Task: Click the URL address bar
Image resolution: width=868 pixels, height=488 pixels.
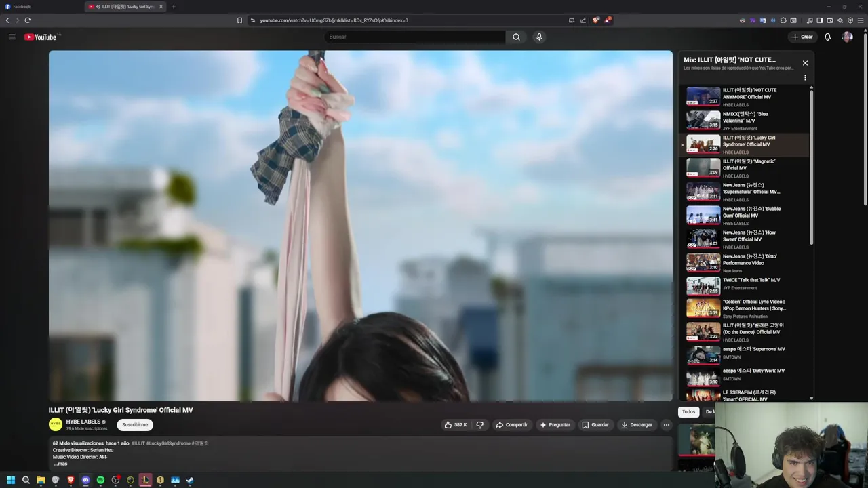Action: pyautogui.click(x=407, y=20)
